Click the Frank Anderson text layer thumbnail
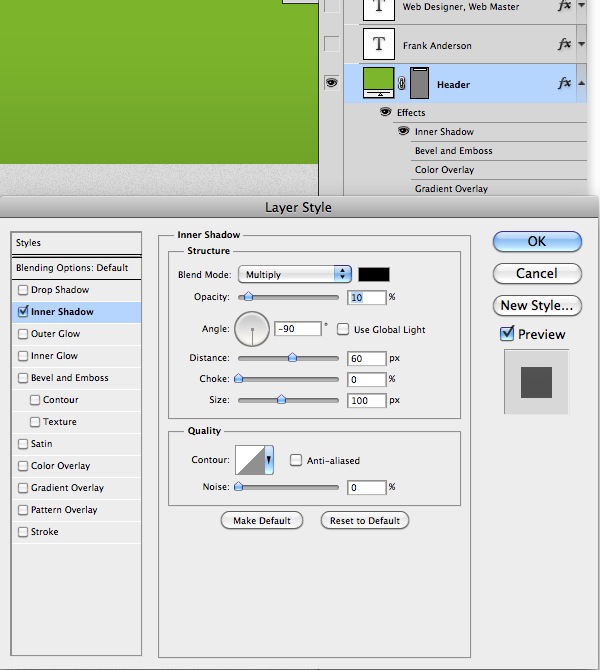The width and height of the screenshot is (600, 670). pos(378,44)
